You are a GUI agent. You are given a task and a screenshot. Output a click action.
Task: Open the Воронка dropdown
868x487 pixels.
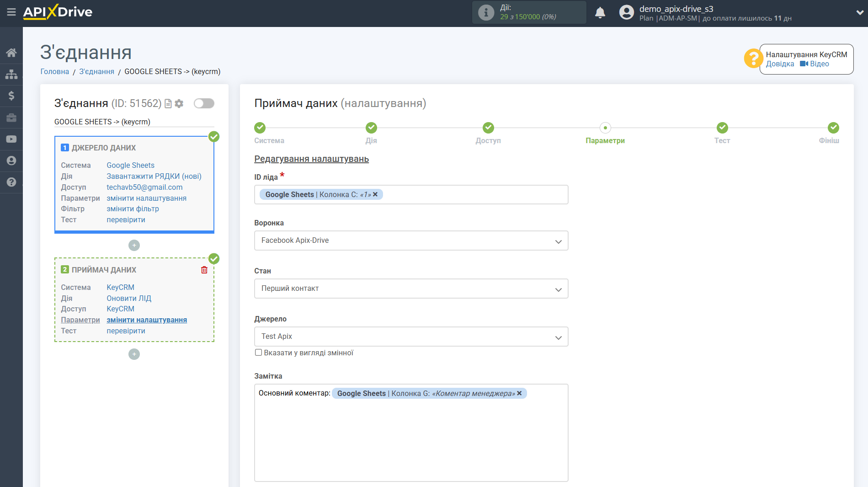click(411, 241)
